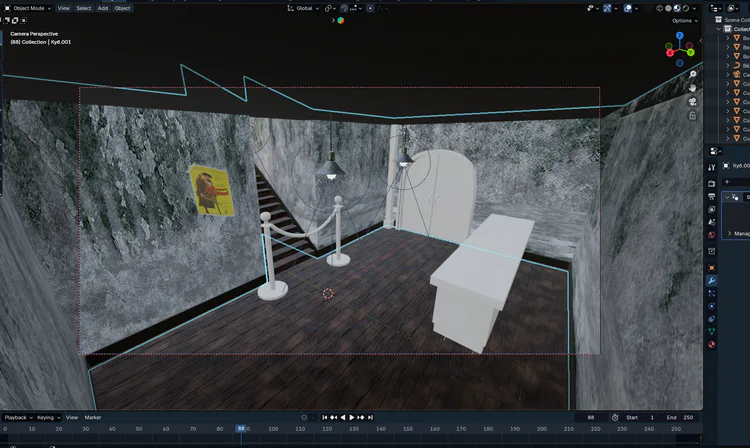Open the Collection properties tab
The image size is (750, 448).
712,251
